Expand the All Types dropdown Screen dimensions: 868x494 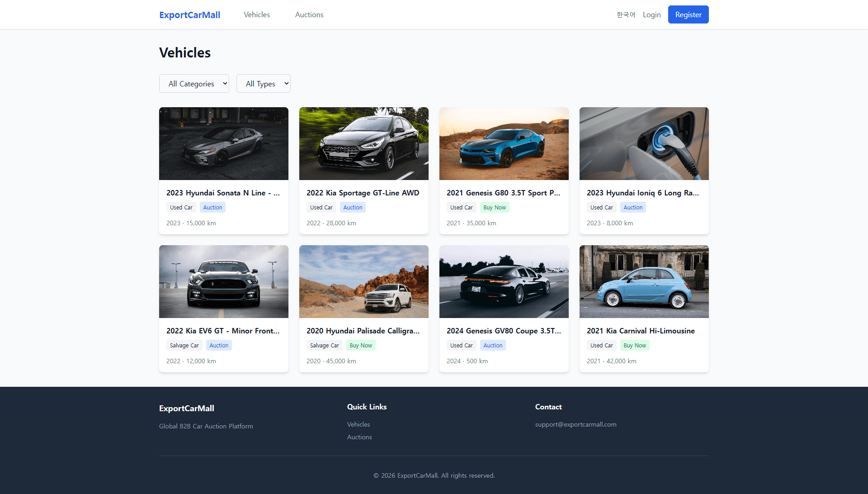coord(263,84)
